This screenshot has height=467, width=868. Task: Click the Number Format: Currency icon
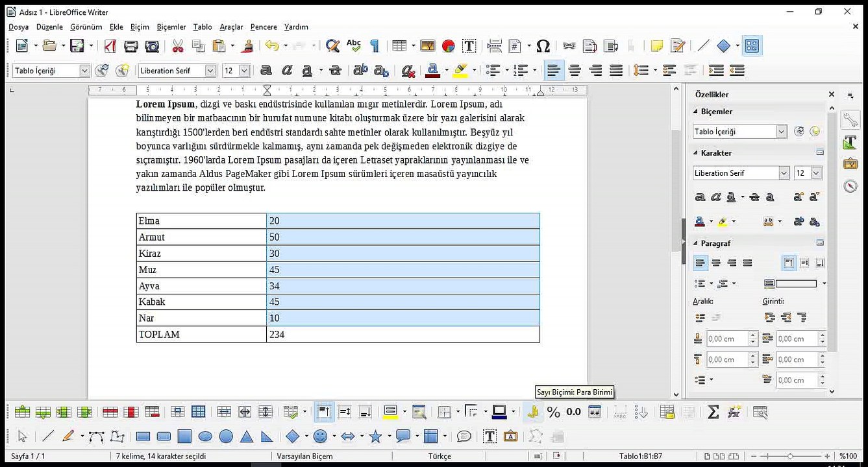pos(533,412)
